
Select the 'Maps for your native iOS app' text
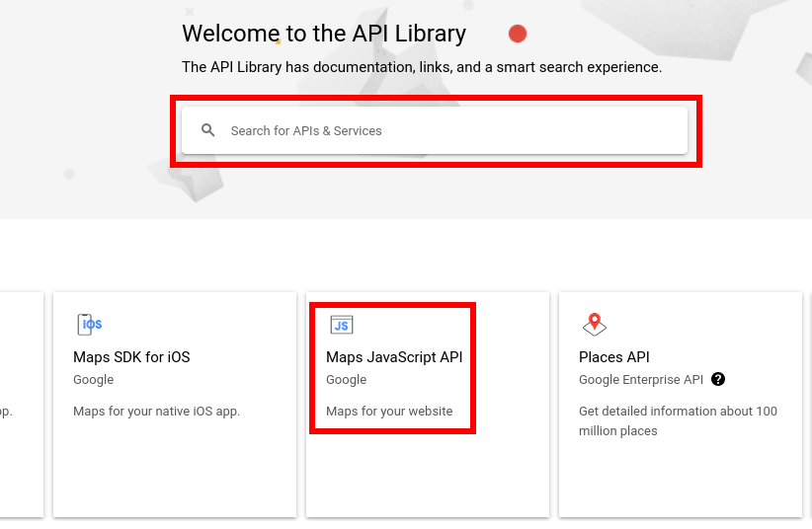156,411
